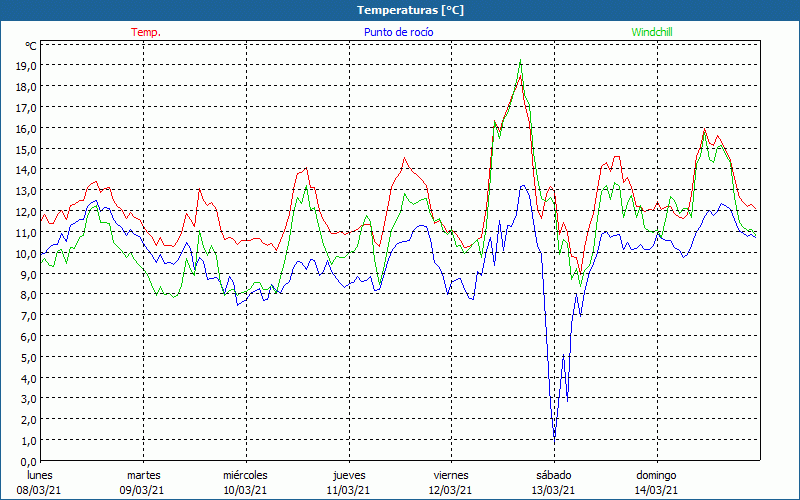Image resolution: width=800 pixels, height=500 pixels.
Task: Click the '14,0' y-axis value
Action: [x=27, y=170]
